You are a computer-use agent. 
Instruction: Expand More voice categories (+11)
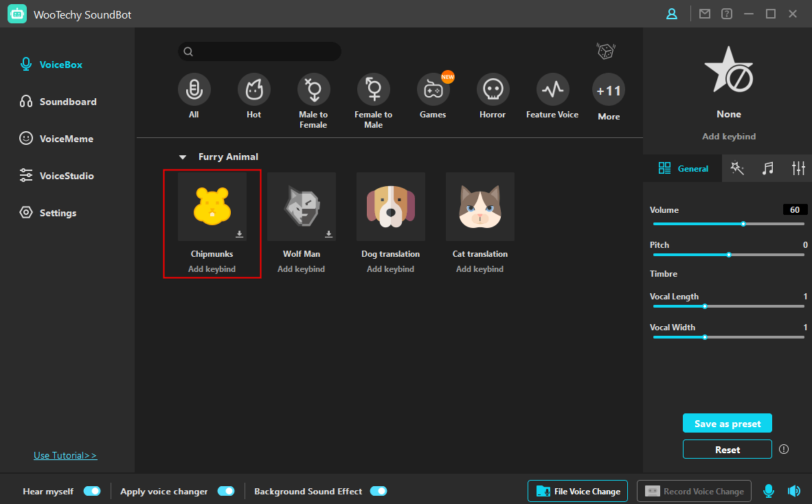click(609, 91)
